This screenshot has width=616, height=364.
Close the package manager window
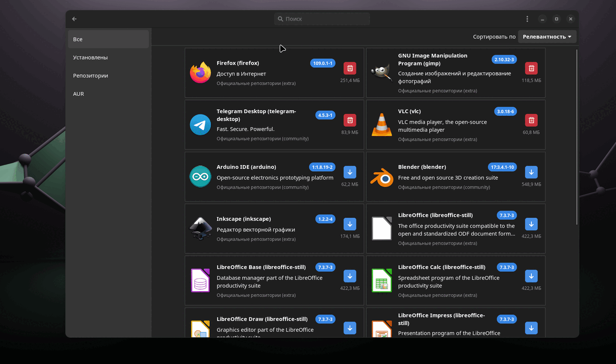coord(571,19)
